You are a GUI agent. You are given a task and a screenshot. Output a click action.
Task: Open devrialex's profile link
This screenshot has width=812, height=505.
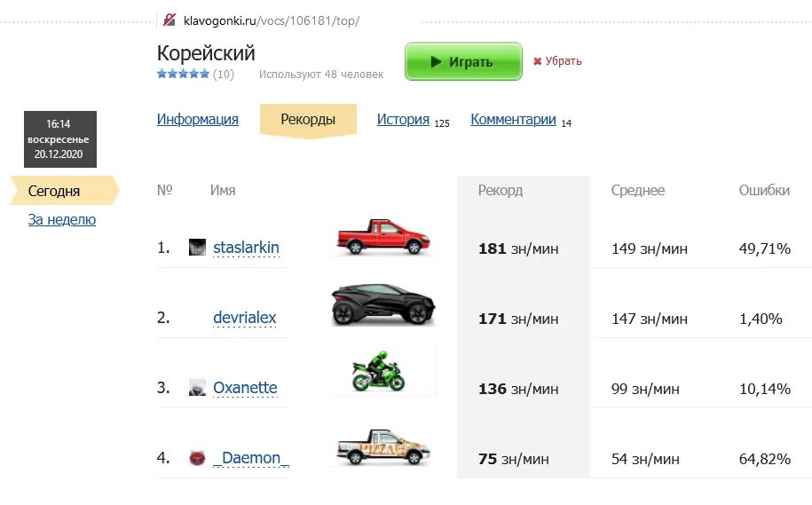tap(244, 318)
